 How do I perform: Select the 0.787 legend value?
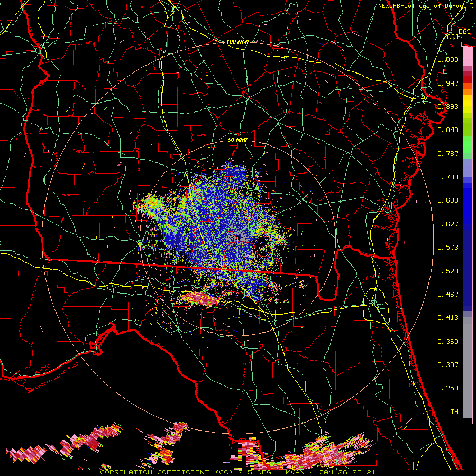coord(448,153)
